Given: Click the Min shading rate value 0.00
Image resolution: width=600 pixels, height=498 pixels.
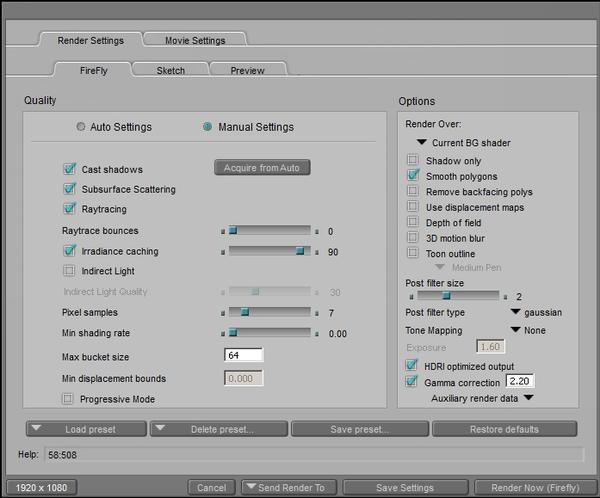Looking at the screenshot, I should point(338,334).
